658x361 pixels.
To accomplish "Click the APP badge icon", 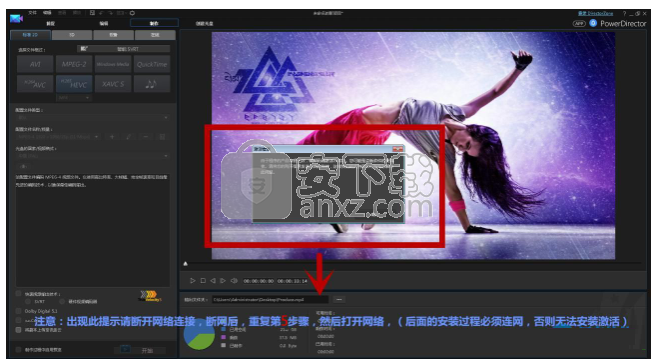I will coord(579,24).
